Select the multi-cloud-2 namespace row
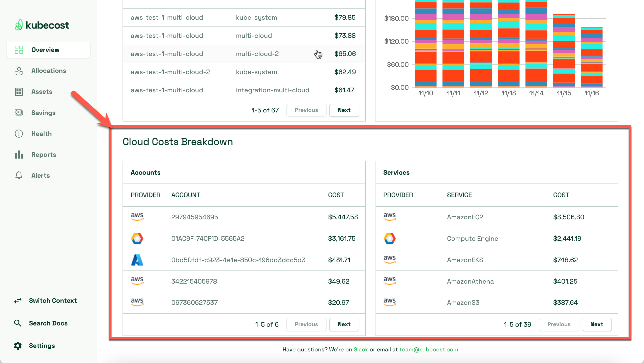The height and width of the screenshot is (363, 644). (244, 54)
